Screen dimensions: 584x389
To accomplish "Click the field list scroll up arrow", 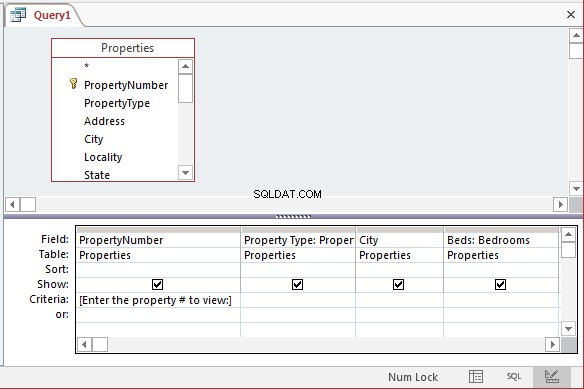I will pyautogui.click(x=185, y=67).
